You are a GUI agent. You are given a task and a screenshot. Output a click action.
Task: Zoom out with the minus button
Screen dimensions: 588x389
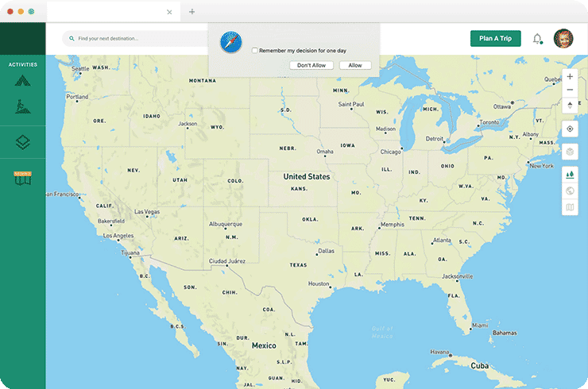(570, 91)
